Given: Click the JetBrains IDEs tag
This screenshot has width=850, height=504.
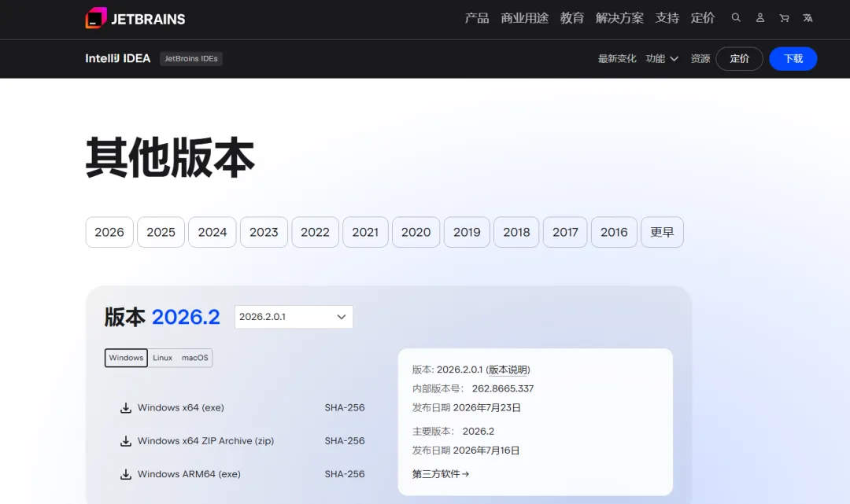Looking at the screenshot, I should click(190, 58).
